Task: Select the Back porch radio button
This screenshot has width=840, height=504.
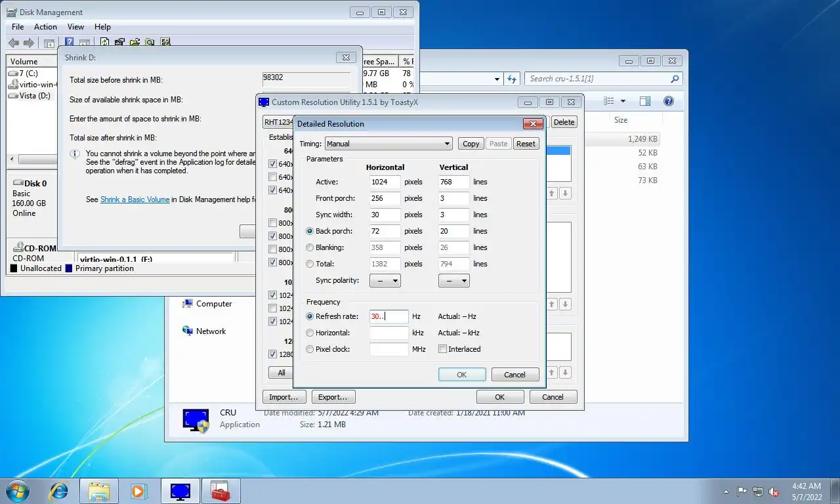Action: [x=310, y=231]
